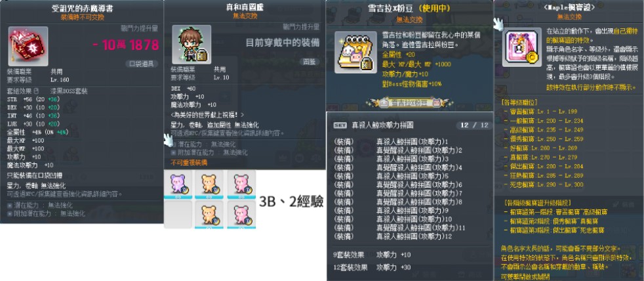Viewport: 644px width, 281px height.
Task: Select the brown-haired character android icon
Action: 191,45
